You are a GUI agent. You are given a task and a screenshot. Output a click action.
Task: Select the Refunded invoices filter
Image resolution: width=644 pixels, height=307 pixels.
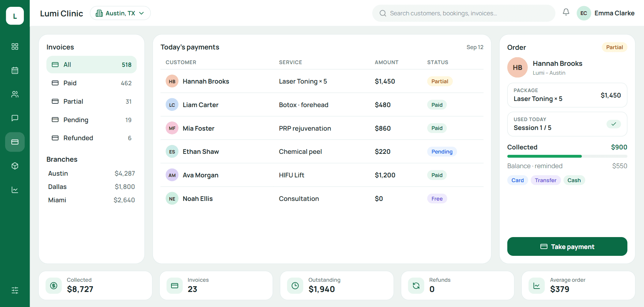tap(91, 138)
